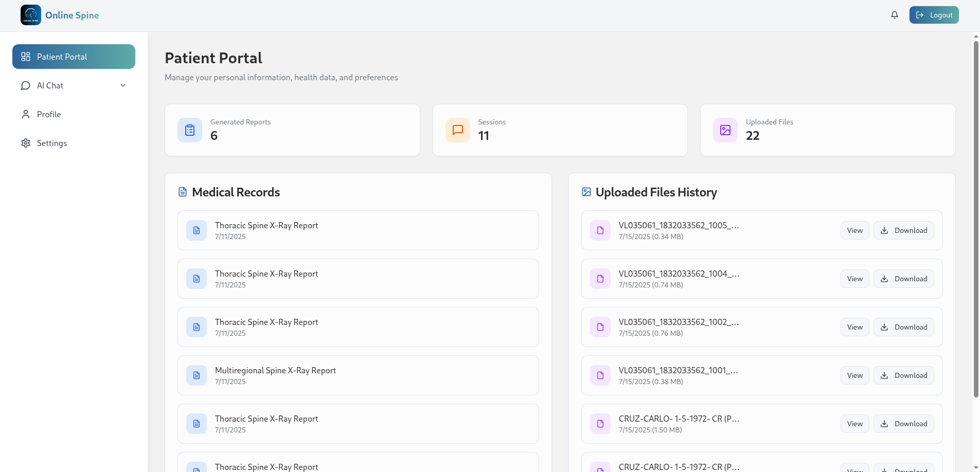Click the Sessions chat bubble icon
The width and height of the screenshot is (980, 472).
tap(457, 130)
